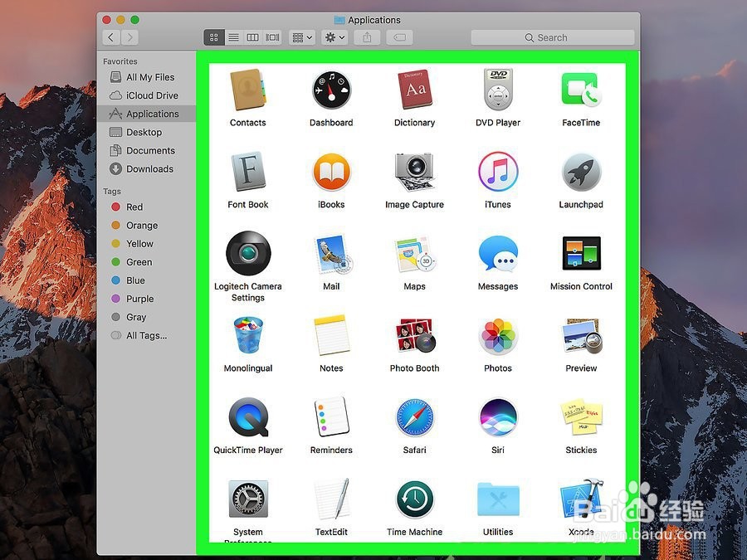Screen dimensions: 747x560
Task: Go forward in Finder history
Action: point(129,37)
